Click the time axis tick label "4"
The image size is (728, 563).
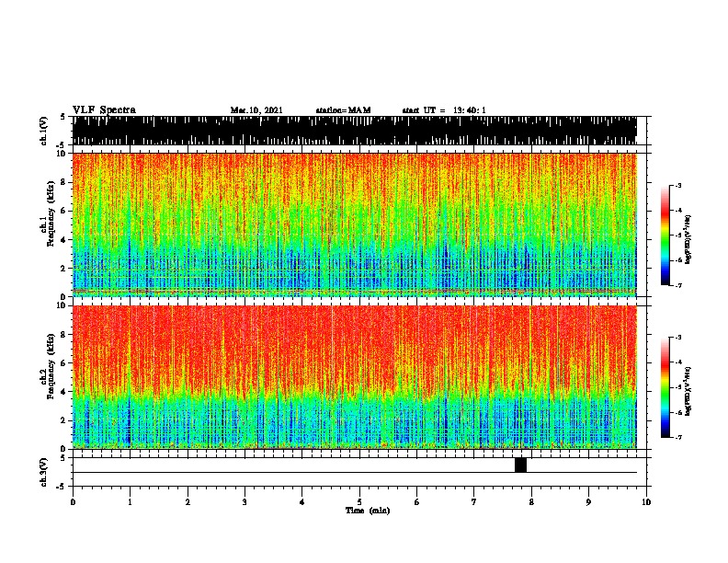[x=302, y=502]
